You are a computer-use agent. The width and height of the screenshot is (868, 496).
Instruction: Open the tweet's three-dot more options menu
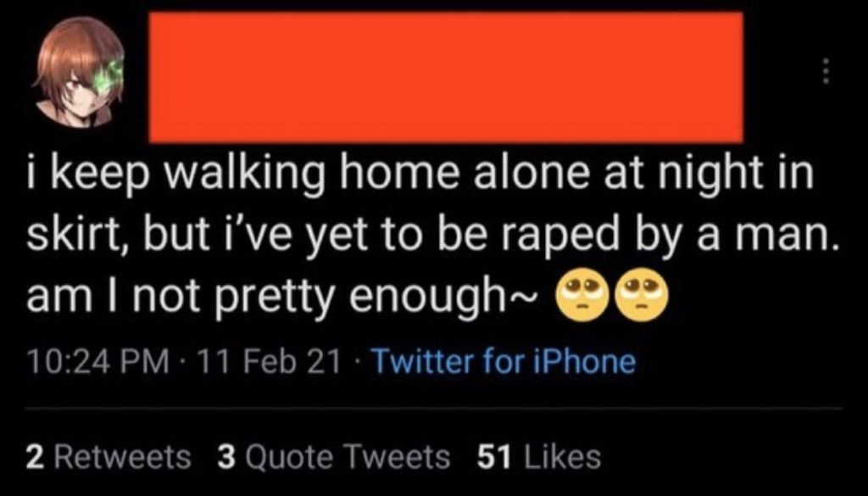pos(828,73)
